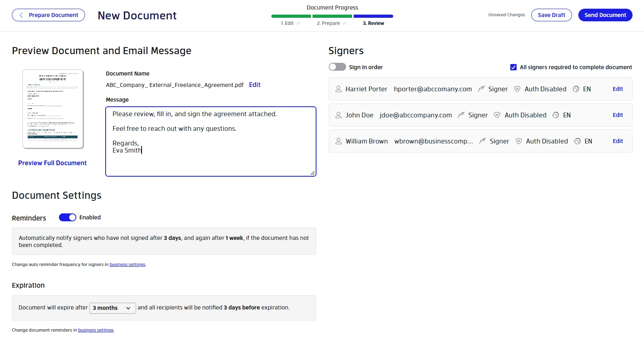
Task: Click Save Draft button
Action: click(x=551, y=15)
